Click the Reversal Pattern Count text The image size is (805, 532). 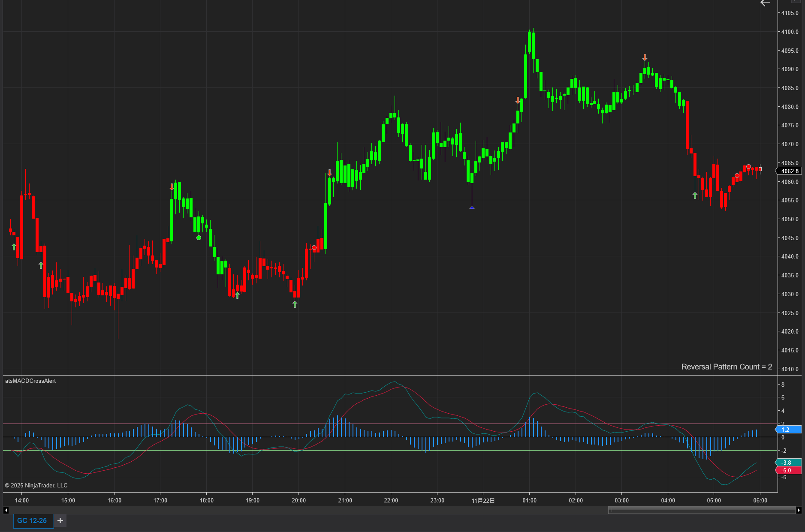coord(727,367)
